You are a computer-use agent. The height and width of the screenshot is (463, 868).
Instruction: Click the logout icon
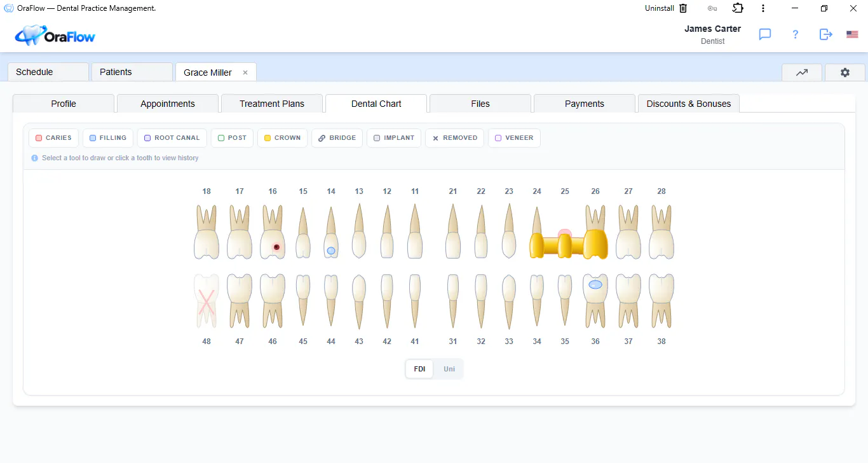coord(825,34)
